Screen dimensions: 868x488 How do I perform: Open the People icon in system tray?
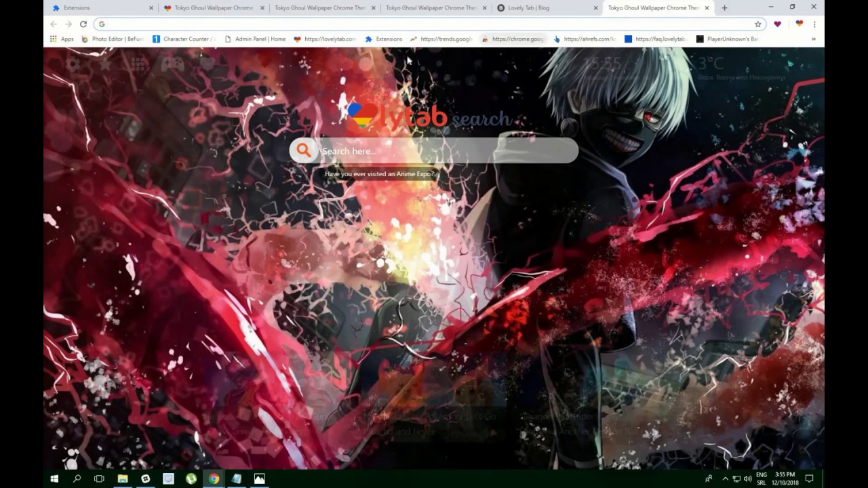coord(709,479)
